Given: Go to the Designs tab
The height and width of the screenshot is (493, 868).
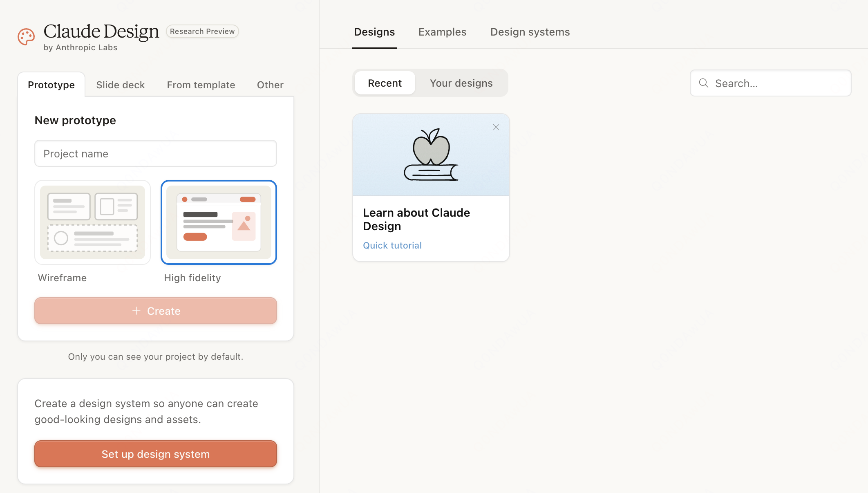Looking at the screenshot, I should 374,32.
